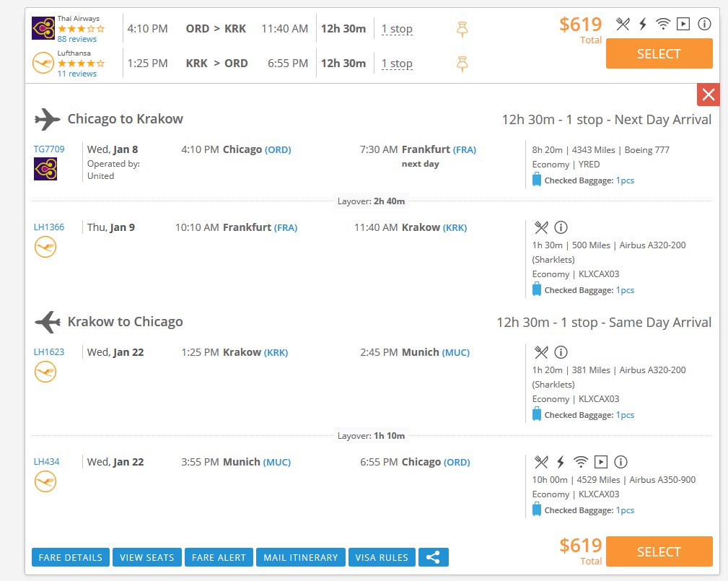The height and width of the screenshot is (581, 728).
Task: Click the share icon button
Action: [433, 557]
